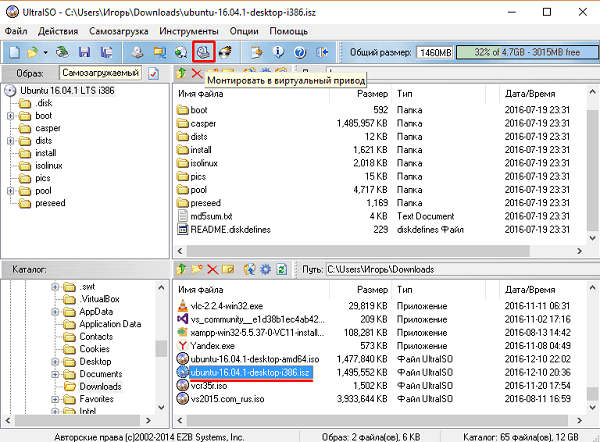This screenshot has width=600, height=442.
Task: Select Downloads folder in catalog tree
Action: 100,387
